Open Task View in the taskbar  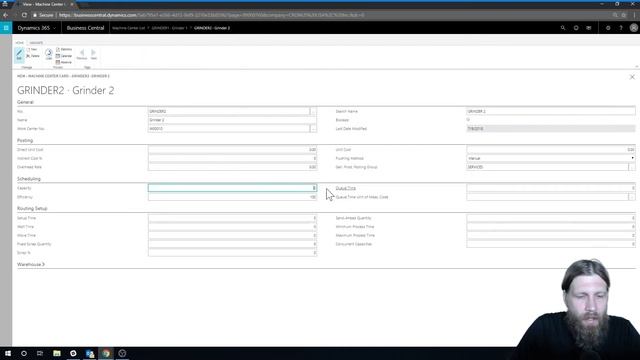(x=40, y=353)
